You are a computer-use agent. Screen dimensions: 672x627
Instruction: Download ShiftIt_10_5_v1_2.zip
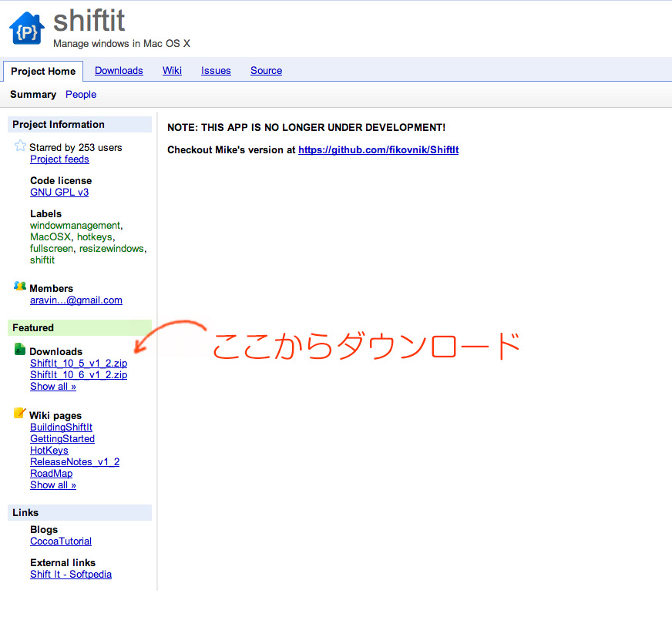(79, 363)
